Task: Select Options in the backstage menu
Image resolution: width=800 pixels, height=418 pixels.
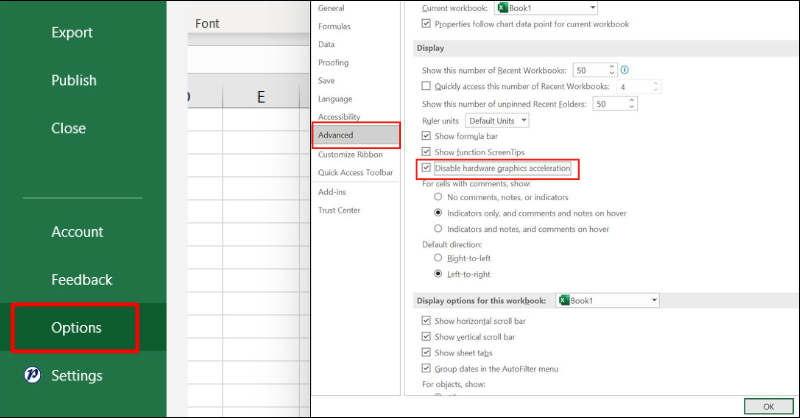Action: tap(76, 328)
